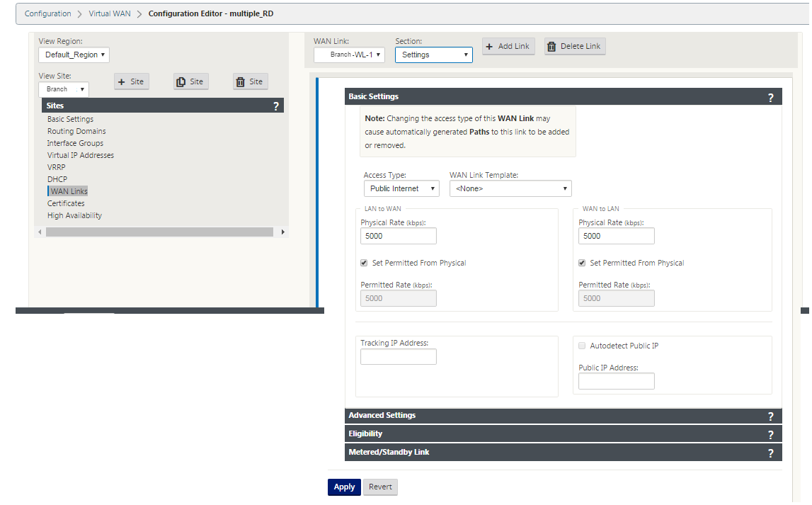
Task: Expand the Advanced Settings section
Action: click(564, 416)
